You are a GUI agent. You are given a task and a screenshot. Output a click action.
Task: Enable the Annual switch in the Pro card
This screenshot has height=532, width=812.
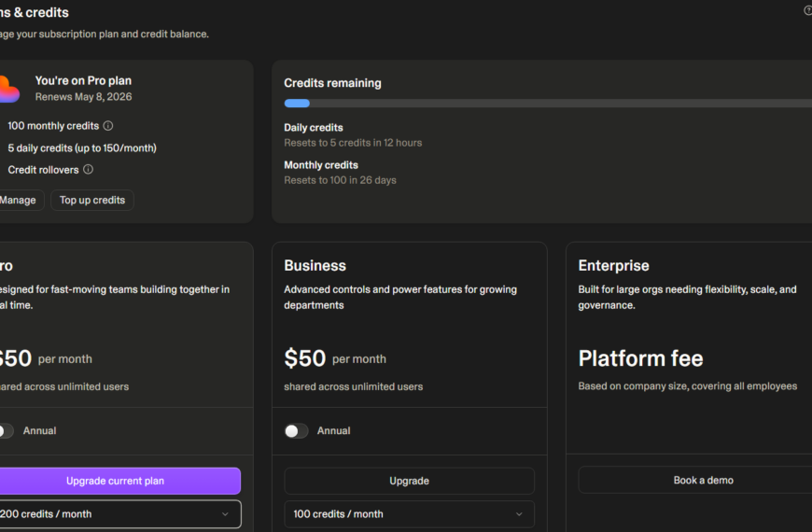pos(6,431)
